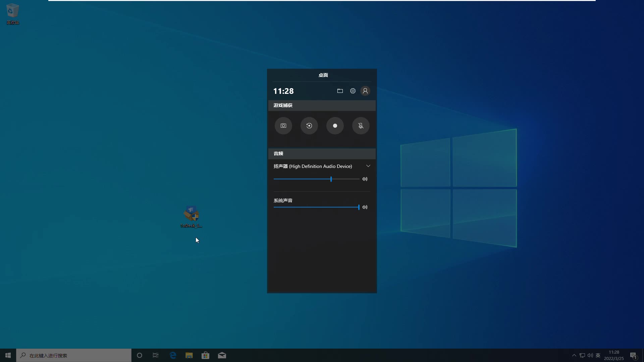The width and height of the screenshot is (644, 362).
Task: Open Mail app from taskbar
Action: pos(222,355)
